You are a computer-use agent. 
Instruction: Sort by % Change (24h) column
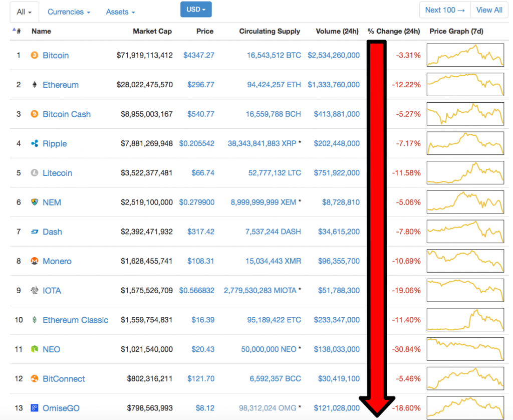[x=394, y=31]
